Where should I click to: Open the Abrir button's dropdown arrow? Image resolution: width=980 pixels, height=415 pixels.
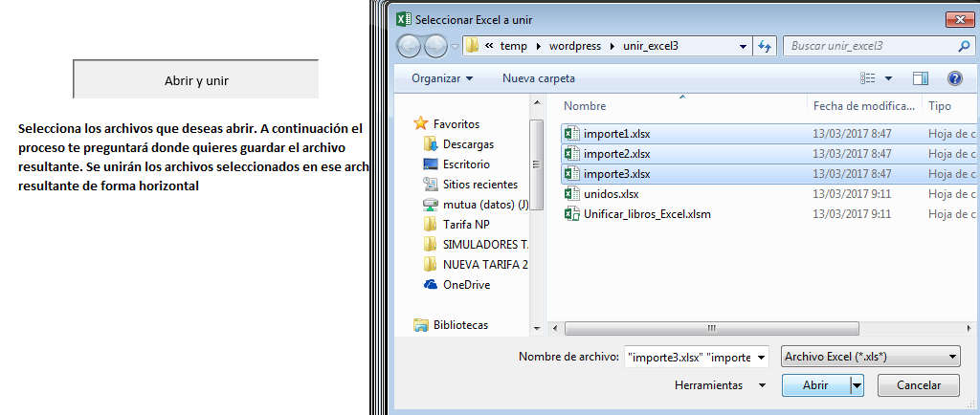[857, 385]
